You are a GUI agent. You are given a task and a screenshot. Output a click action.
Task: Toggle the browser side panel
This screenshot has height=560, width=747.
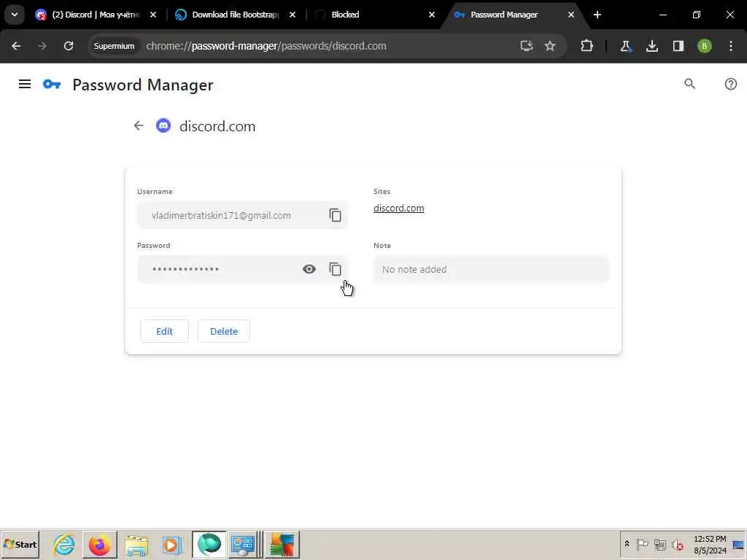(678, 46)
